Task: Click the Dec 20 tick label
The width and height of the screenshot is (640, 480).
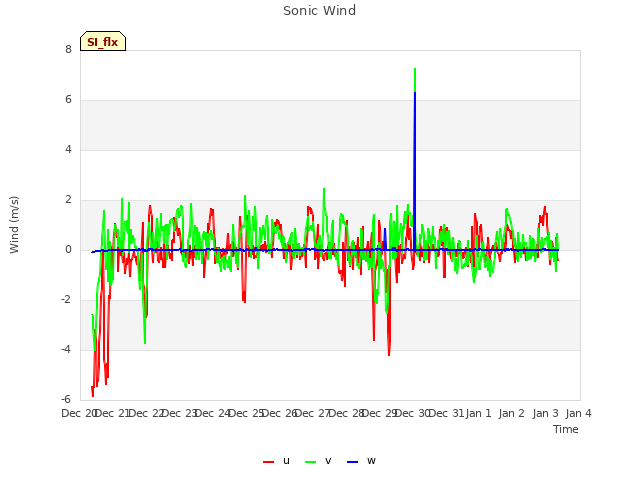Action: [x=79, y=413]
